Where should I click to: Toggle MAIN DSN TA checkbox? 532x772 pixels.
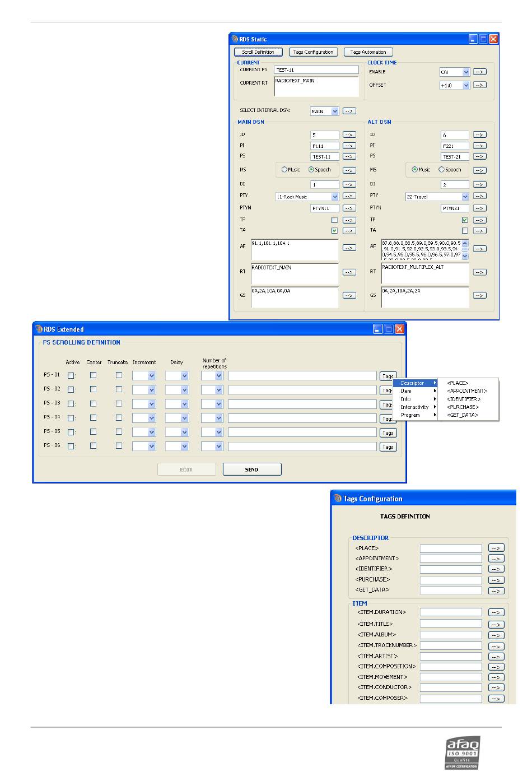coord(334,231)
